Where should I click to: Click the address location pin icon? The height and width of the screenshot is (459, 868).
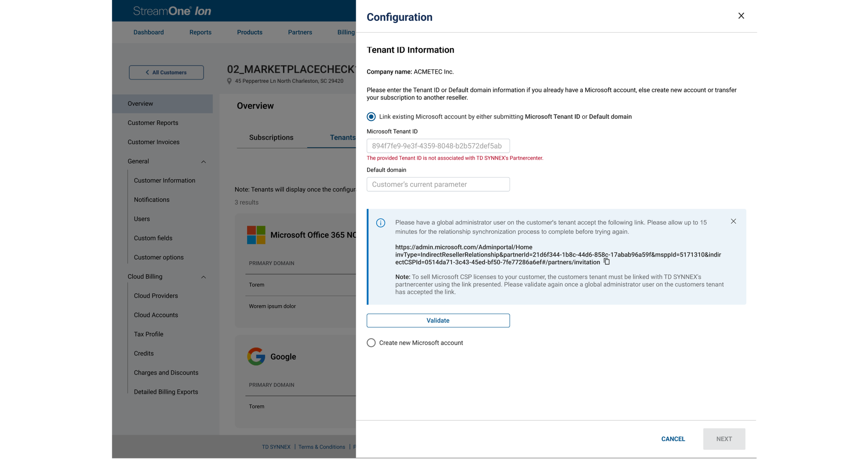(229, 81)
